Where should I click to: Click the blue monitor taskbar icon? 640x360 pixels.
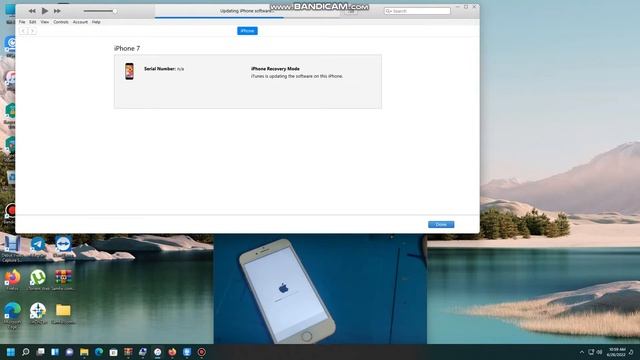pos(187,352)
